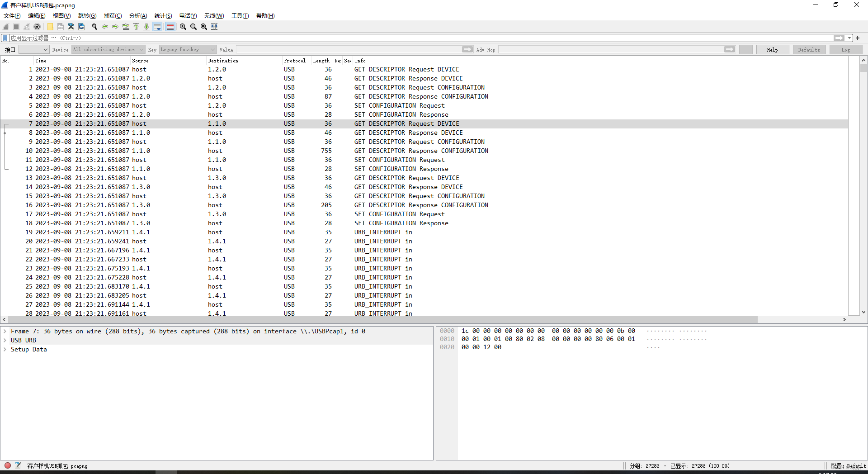Open the 视图(V) menu
This screenshot has height=474, width=868.
[61, 16]
